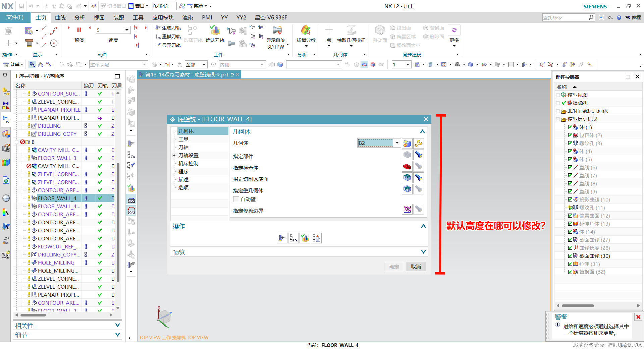Click the 取消 button in the dialog

click(x=416, y=267)
